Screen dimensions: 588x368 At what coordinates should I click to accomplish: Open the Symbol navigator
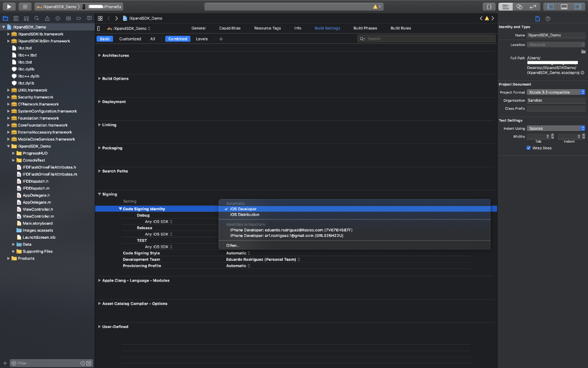click(26, 18)
